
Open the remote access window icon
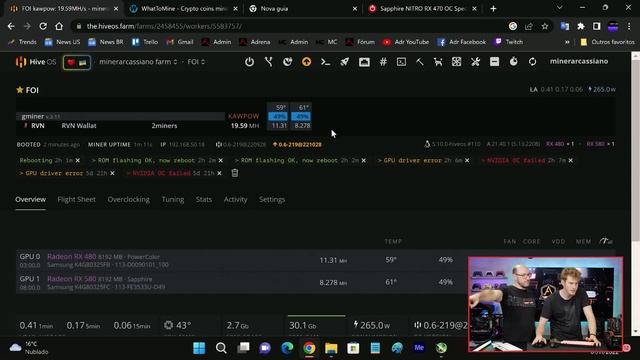pos(364,62)
